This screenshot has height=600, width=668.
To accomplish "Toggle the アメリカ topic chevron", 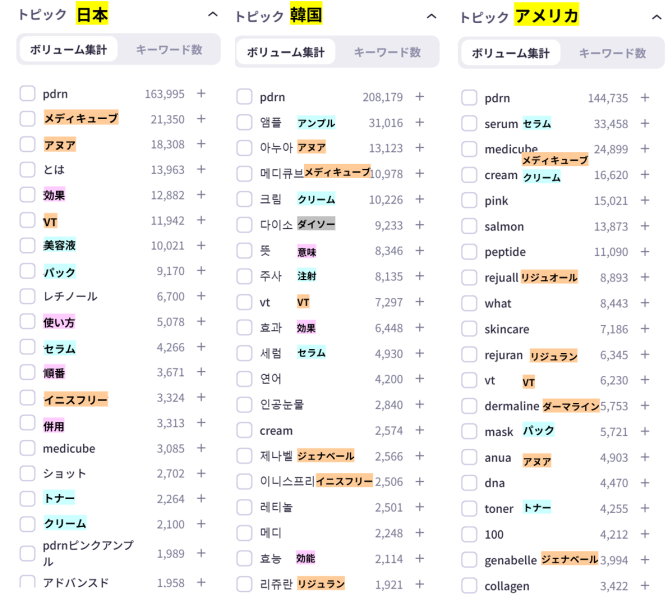I will click(656, 17).
